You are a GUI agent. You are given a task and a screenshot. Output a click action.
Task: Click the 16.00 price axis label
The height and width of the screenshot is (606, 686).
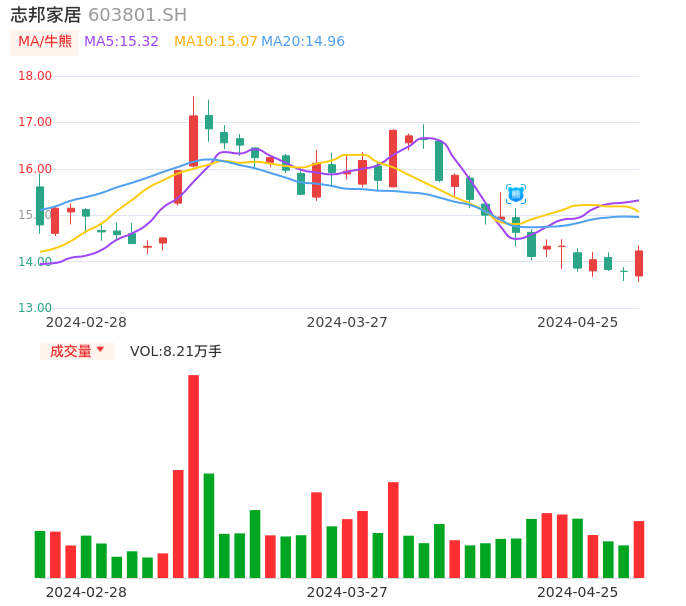tap(35, 169)
